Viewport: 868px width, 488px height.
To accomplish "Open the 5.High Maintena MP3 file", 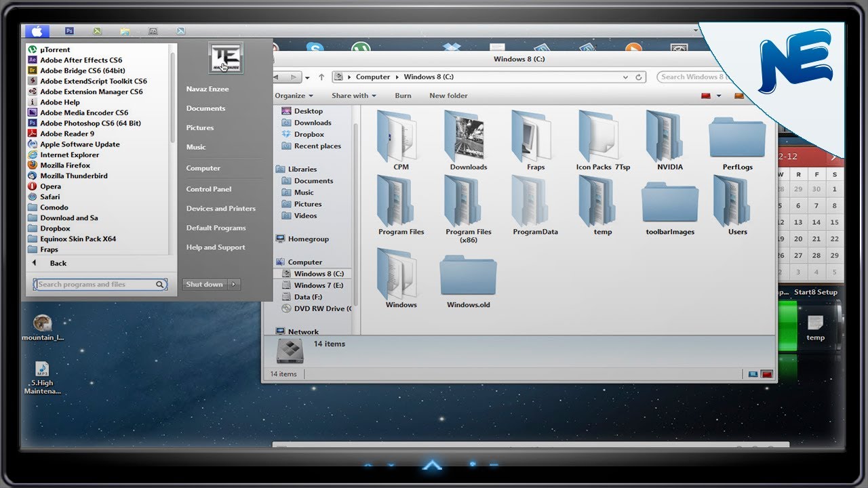I will (x=42, y=378).
